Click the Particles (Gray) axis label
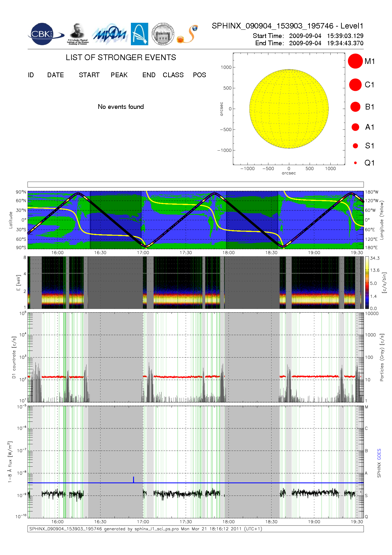This screenshot has width=392, height=555. tap(382, 357)
